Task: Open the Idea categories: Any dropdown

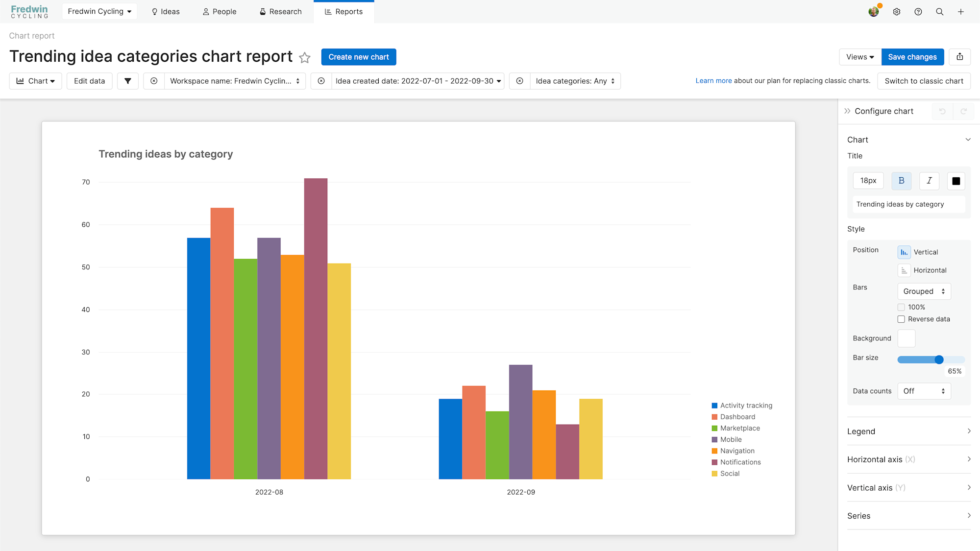Action: (575, 81)
